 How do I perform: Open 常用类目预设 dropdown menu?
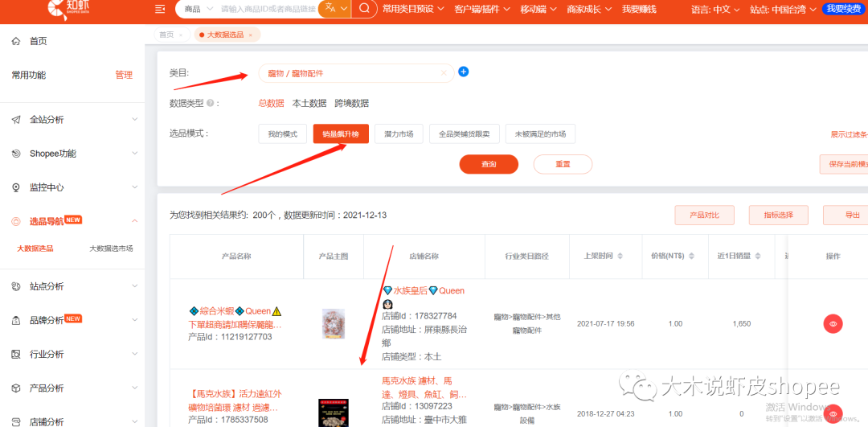(x=414, y=9)
